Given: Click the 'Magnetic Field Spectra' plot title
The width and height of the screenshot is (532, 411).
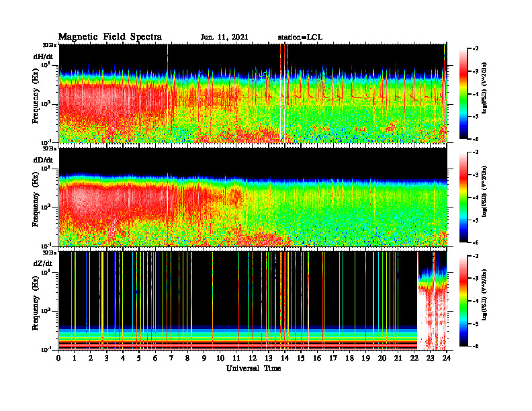Looking at the screenshot, I should 110,37.
